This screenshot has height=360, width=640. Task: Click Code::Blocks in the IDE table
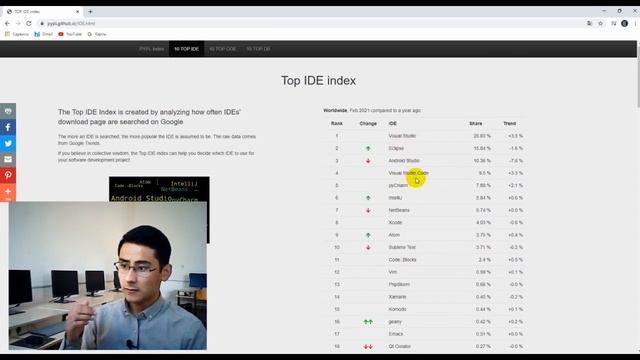[402, 260]
